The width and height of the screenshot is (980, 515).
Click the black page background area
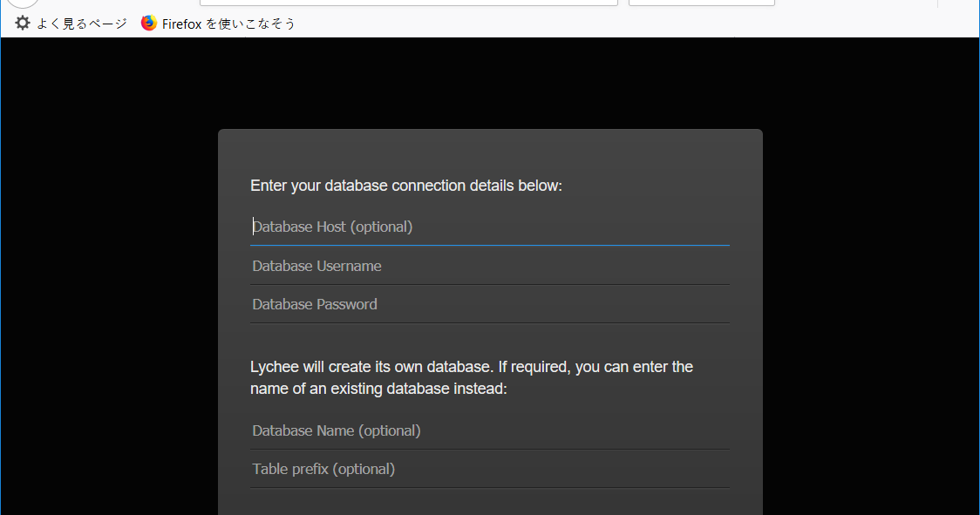105,261
